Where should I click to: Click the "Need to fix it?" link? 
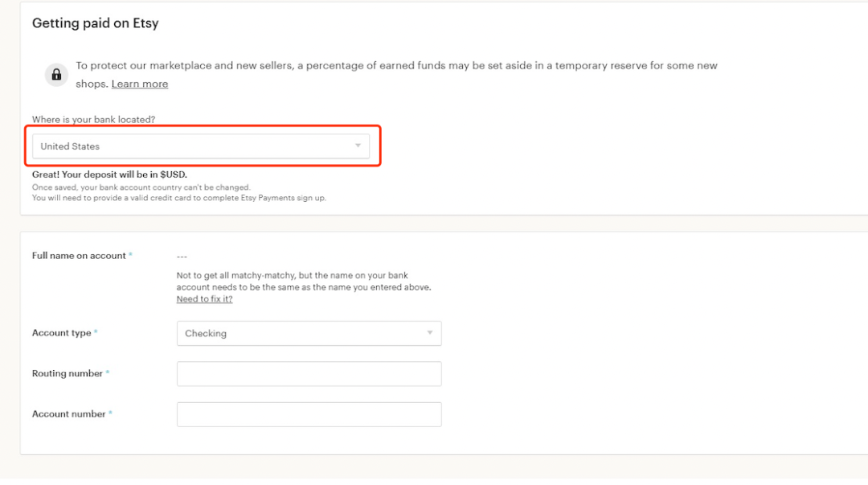point(203,298)
